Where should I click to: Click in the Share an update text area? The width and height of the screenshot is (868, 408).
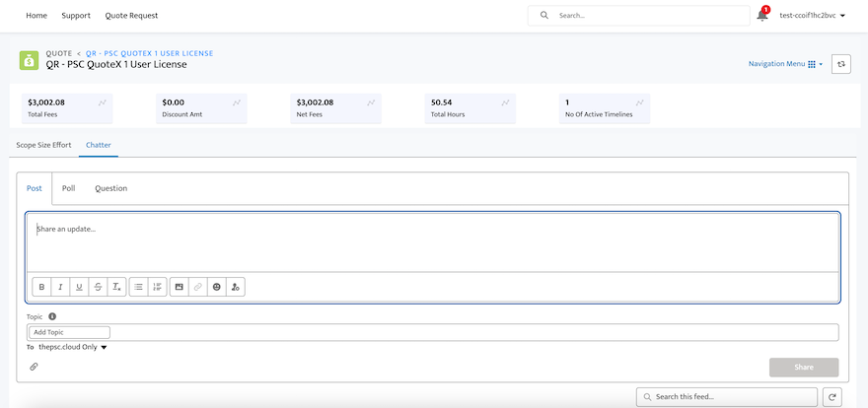coord(433,242)
